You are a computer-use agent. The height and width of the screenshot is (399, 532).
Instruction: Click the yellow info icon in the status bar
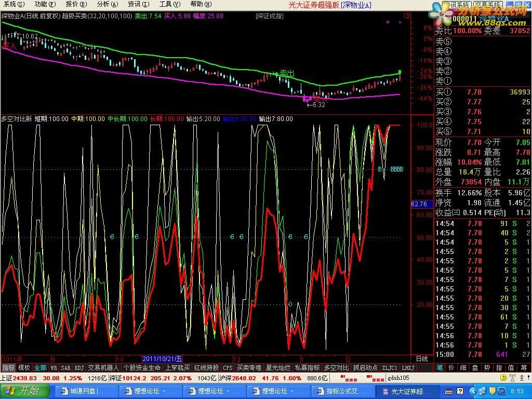(x=503, y=378)
